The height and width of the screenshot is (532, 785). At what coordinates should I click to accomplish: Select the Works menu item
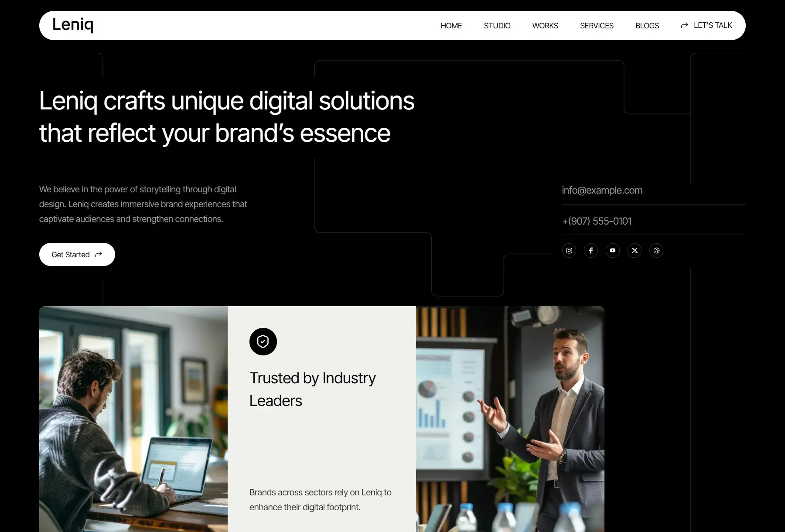(x=545, y=26)
